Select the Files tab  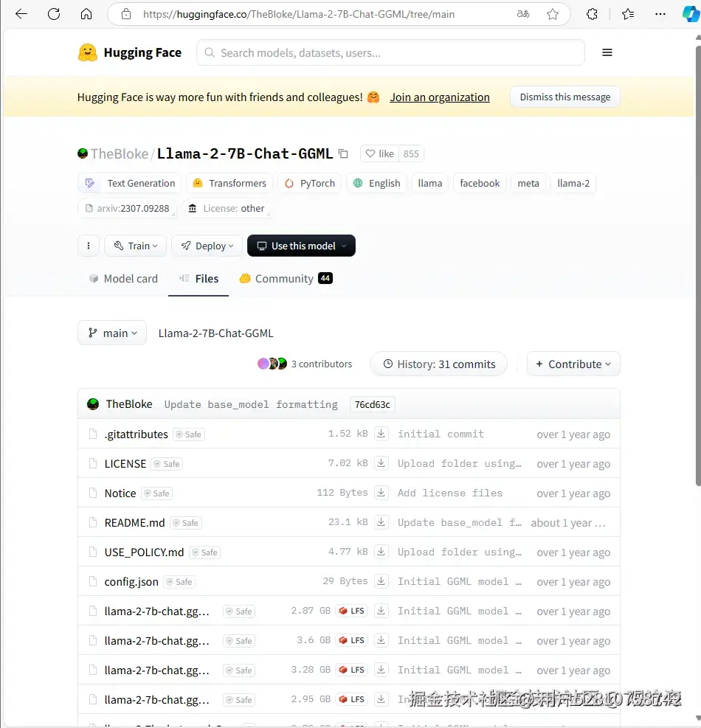(198, 279)
